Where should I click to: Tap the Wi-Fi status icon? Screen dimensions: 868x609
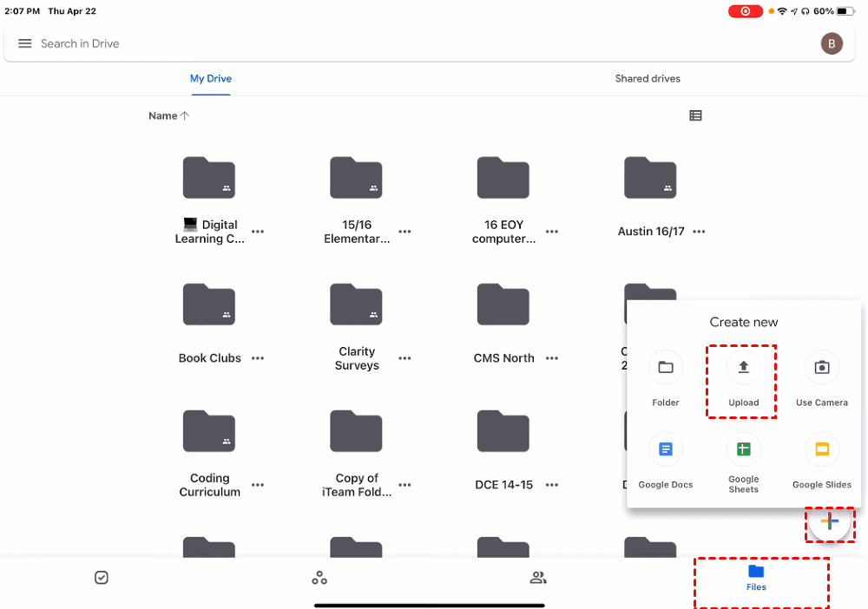click(x=782, y=11)
